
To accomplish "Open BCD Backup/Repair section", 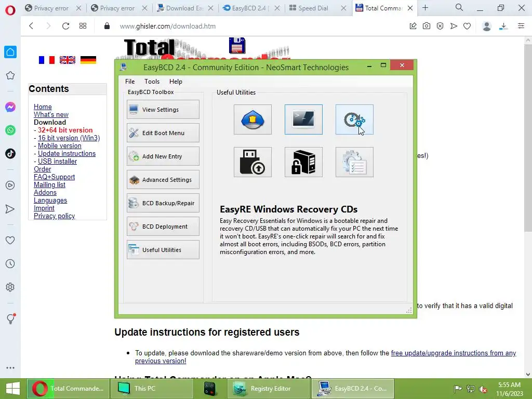I will pos(163,203).
